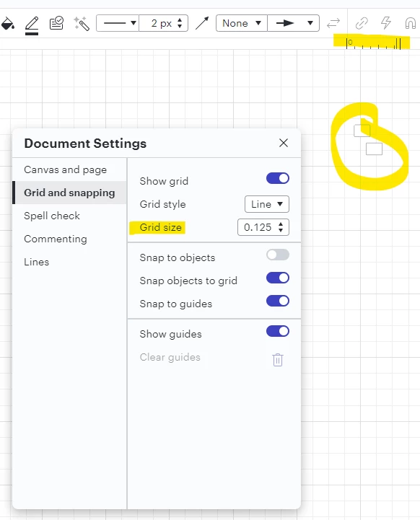Select the fill color paint bucket
This screenshot has height=520, width=420.
click(7, 24)
